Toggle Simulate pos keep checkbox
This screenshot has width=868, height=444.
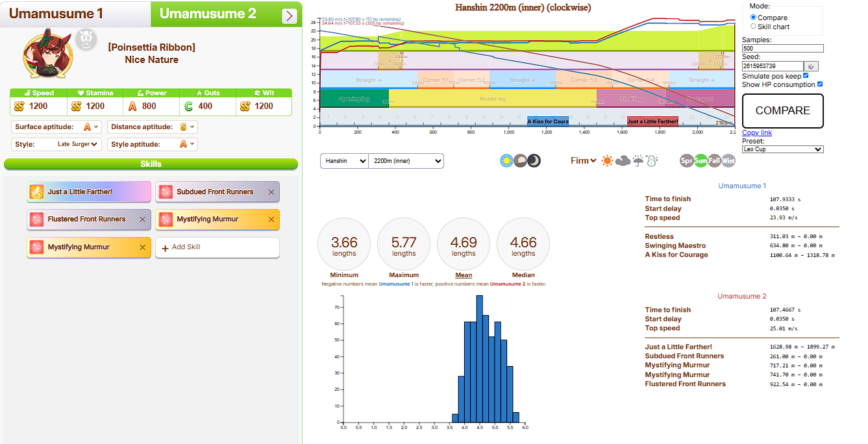806,76
